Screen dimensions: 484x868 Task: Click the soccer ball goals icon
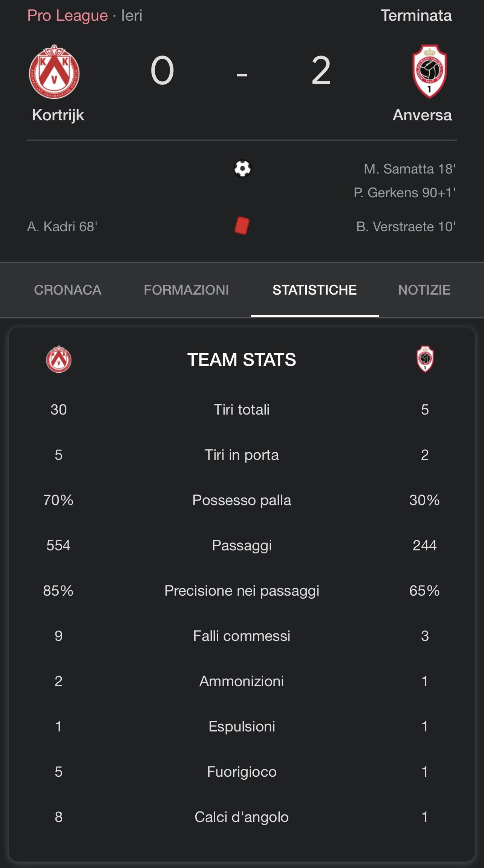coord(242,168)
